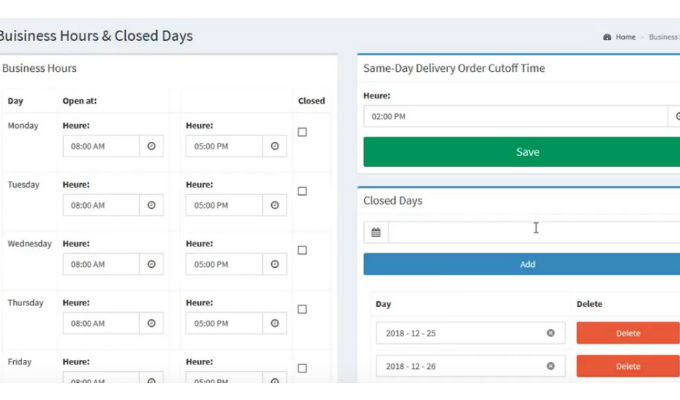Edit Monday opening time 08:00 AM
This screenshot has height=400, width=680.
(101, 146)
